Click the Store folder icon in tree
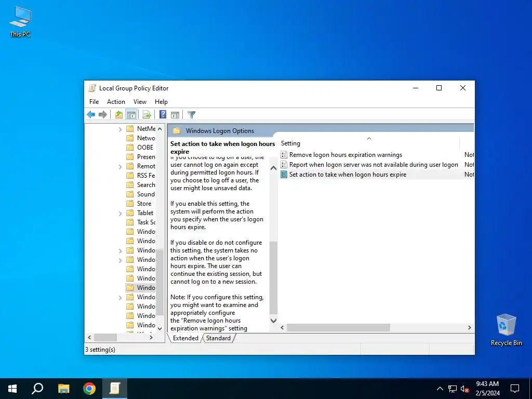Viewport: 532px width, 399px height. tap(130, 204)
